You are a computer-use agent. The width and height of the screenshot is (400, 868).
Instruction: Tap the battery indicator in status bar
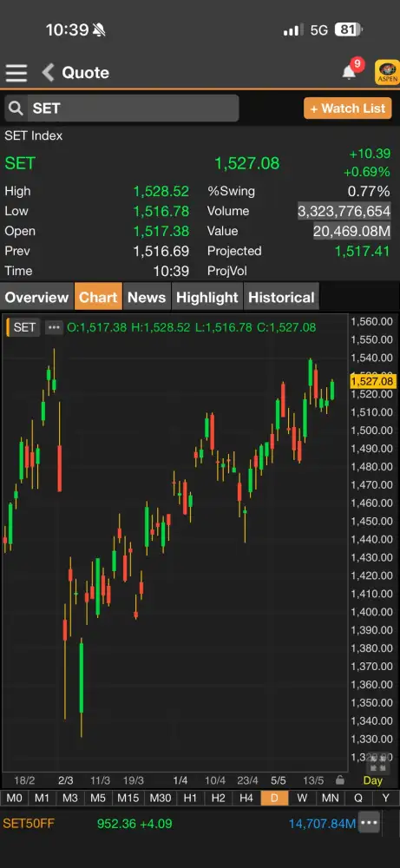(349, 30)
